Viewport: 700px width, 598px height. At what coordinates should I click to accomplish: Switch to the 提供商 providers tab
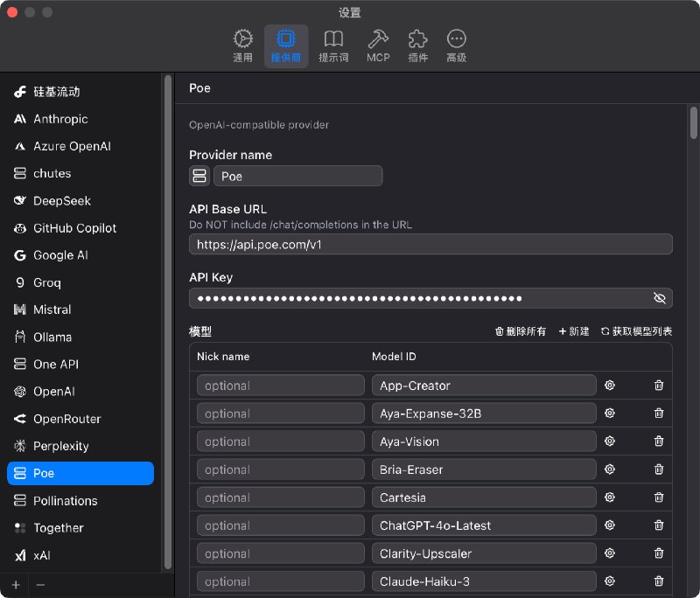[x=286, y=46]
